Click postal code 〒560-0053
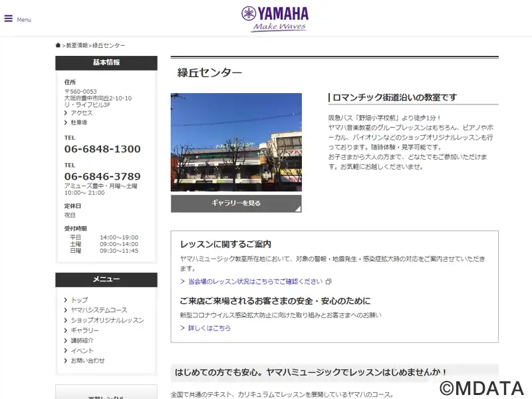This screenshot has height=399, width=532. pos(80,92)
